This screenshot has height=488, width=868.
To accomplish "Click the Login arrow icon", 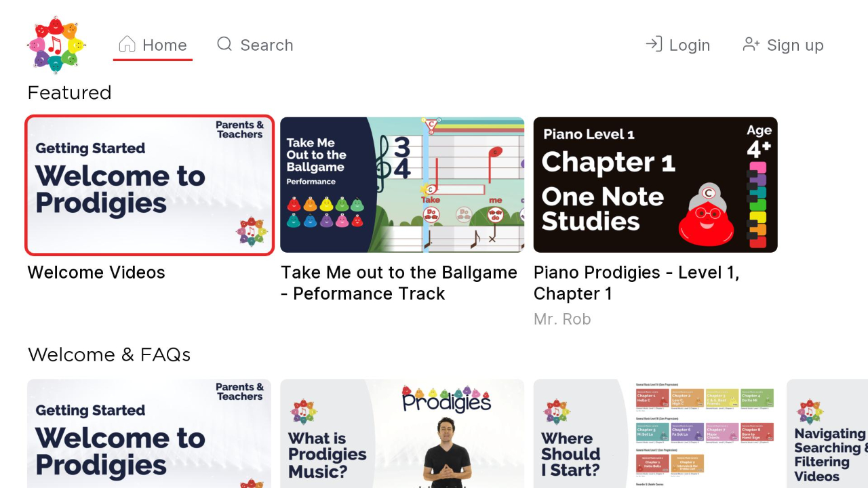I will pos(653,43).
